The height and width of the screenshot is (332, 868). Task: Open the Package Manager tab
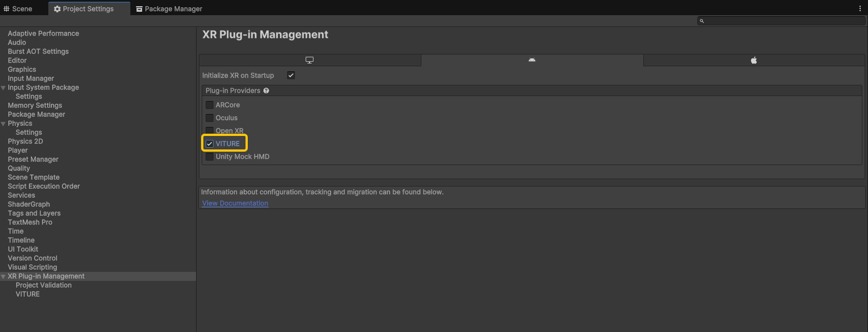point(169,8)
